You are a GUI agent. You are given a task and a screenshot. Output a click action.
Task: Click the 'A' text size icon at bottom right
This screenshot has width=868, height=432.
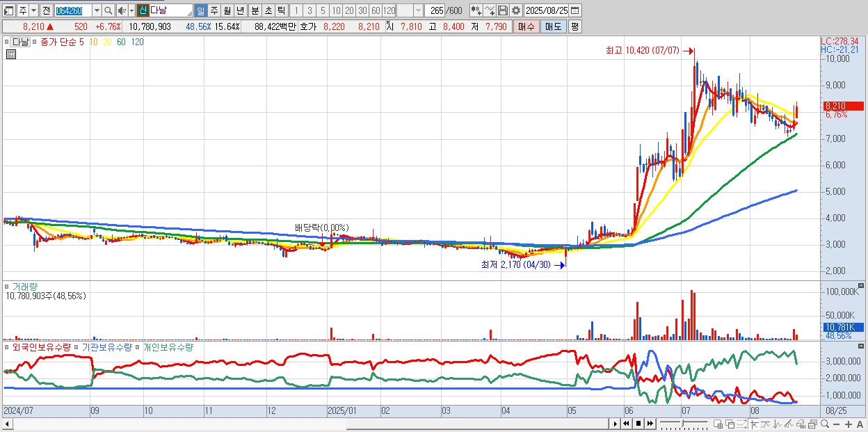[860, 424]
